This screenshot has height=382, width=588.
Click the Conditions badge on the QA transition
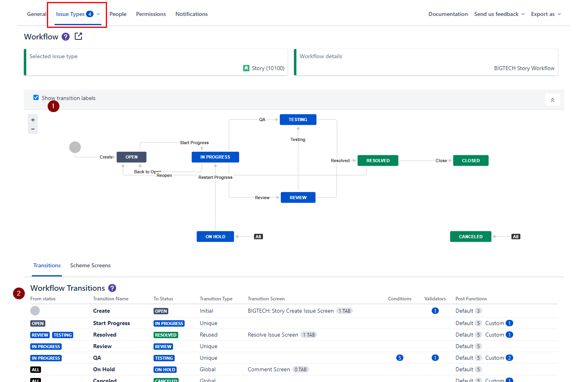pyautogui.click(x=400, y=358)
